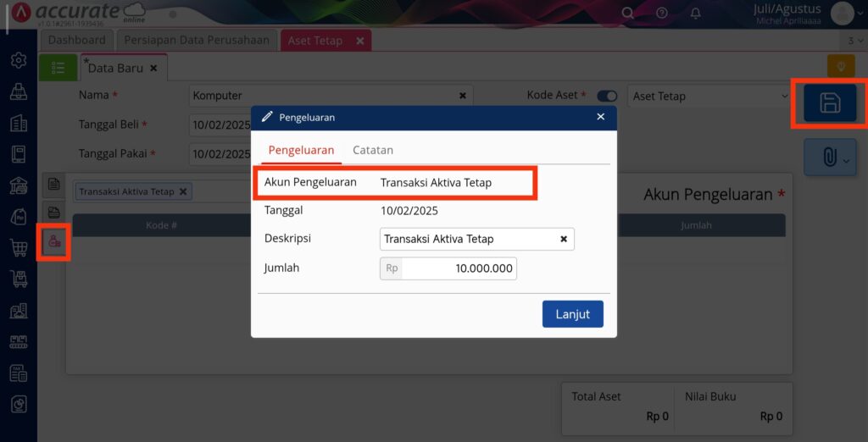Open the paperclip attachment button

(830, 157)
